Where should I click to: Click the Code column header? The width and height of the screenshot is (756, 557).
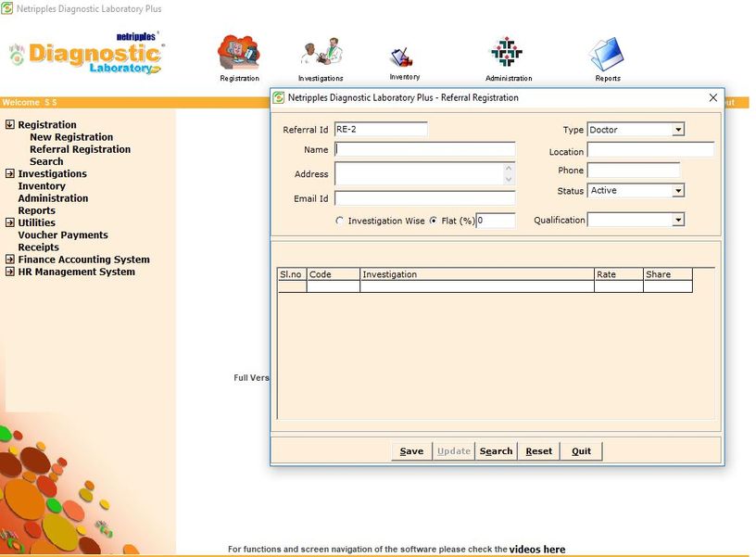pyautogui.click(x=334, y=274)
